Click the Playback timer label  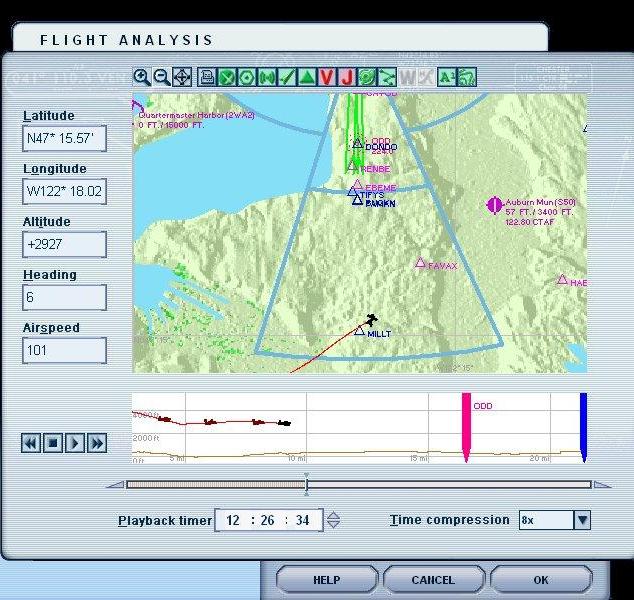165,520
